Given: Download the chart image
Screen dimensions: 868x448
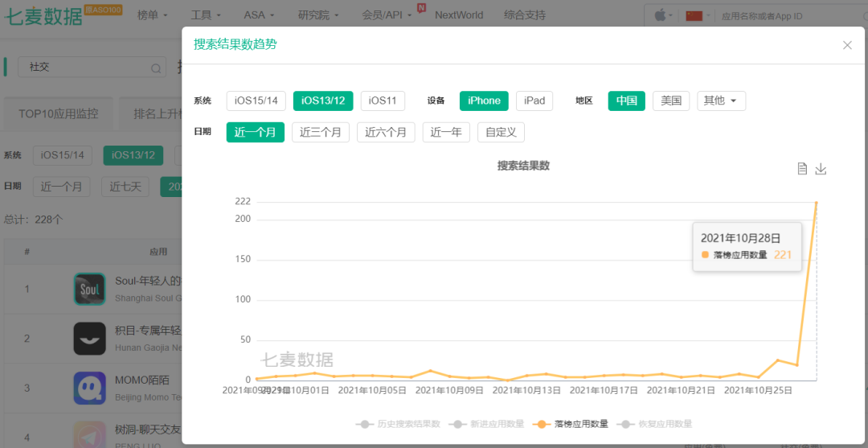Looking at the screenshot, I should [x=821, y=169].
